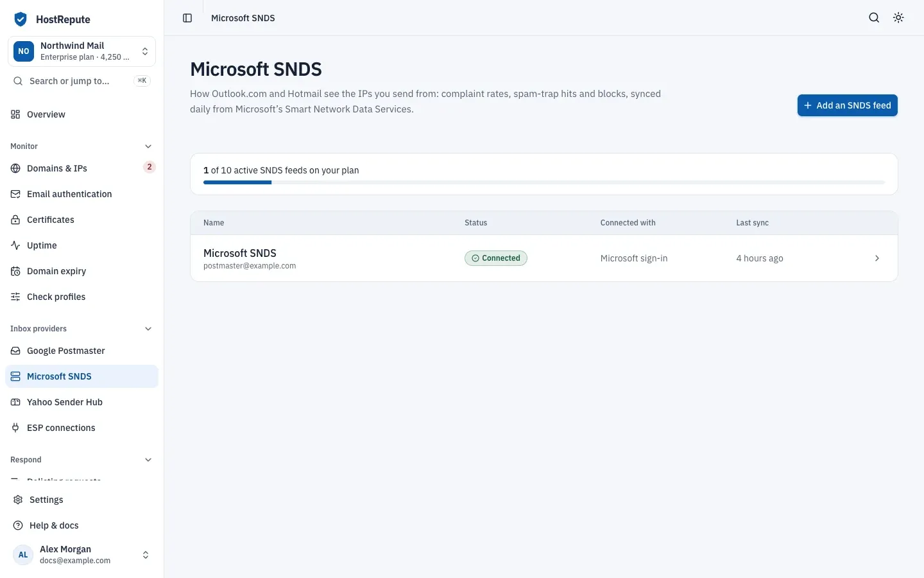The height and width of the screenshot is (578, 924).
Task: Click the 4 hours ago sync time
Action: 760,258
